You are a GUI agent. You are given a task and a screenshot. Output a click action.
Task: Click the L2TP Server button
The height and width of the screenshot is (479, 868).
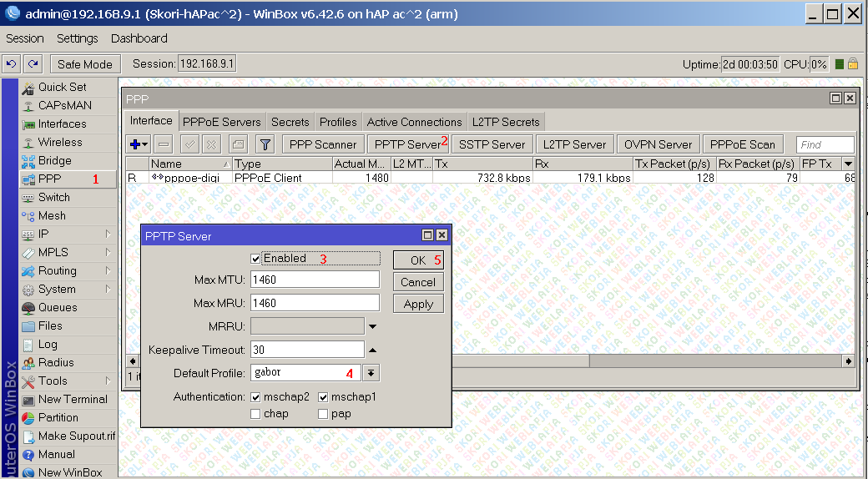(x=574, y=144)
